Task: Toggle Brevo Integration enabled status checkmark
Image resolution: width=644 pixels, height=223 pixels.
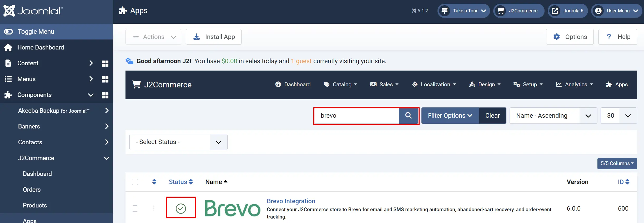Action: (x=181, y=209)
